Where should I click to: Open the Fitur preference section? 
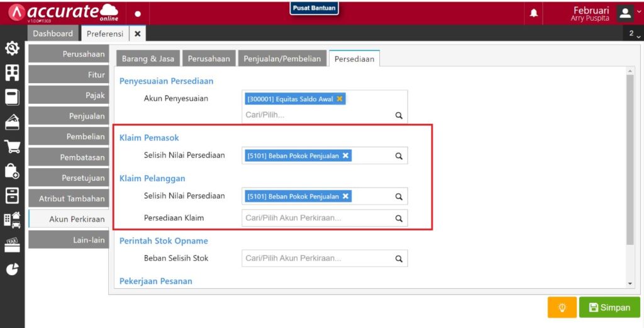[69, 74]
